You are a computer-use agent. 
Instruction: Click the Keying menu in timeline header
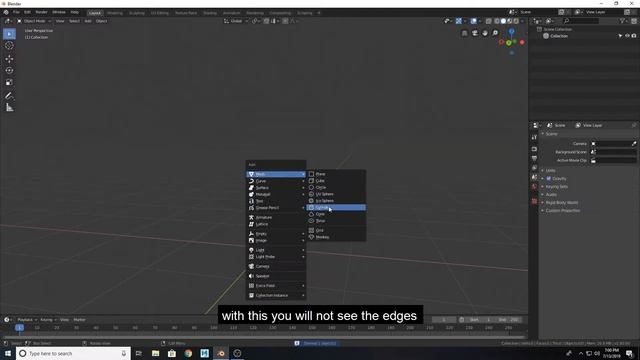[48, 320]
